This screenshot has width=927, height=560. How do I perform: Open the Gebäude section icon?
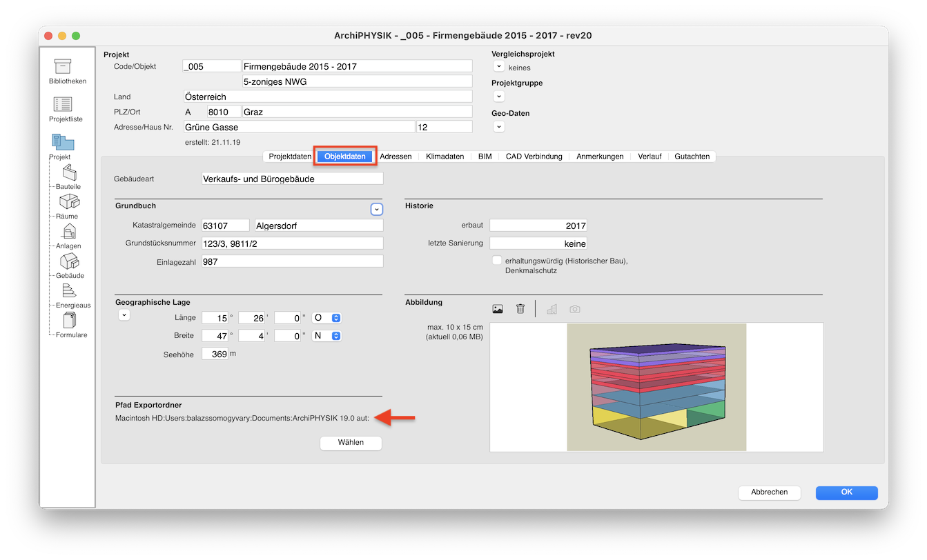coord(69,261)
